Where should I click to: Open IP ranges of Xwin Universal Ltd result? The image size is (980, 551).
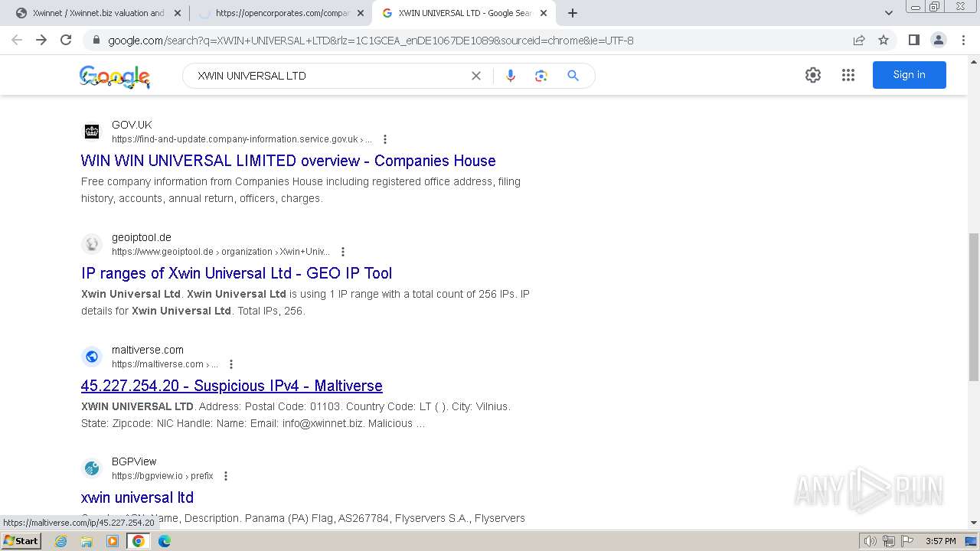(237, 273)
